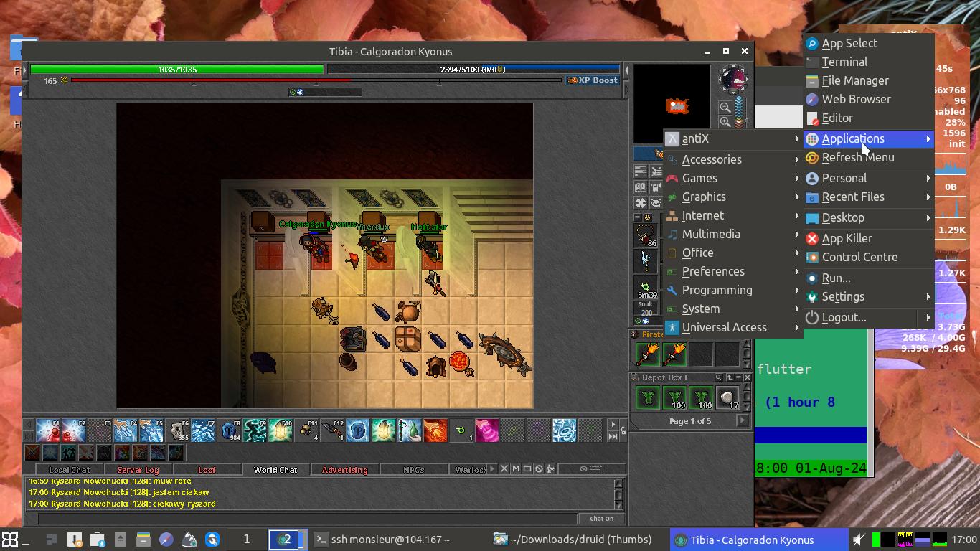Click the first wand in Pirate container
Viewport: 980px width, 551px height.
(x=648, y=354)
